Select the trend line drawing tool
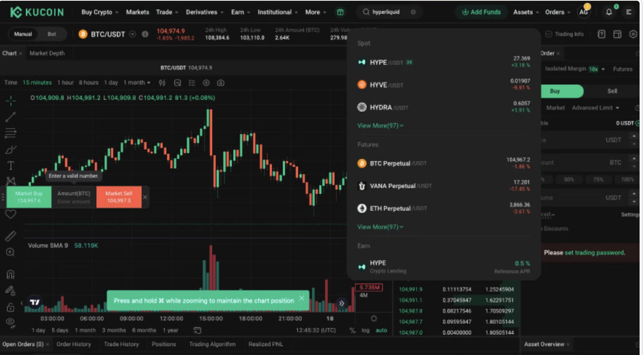 coord(11,117)
